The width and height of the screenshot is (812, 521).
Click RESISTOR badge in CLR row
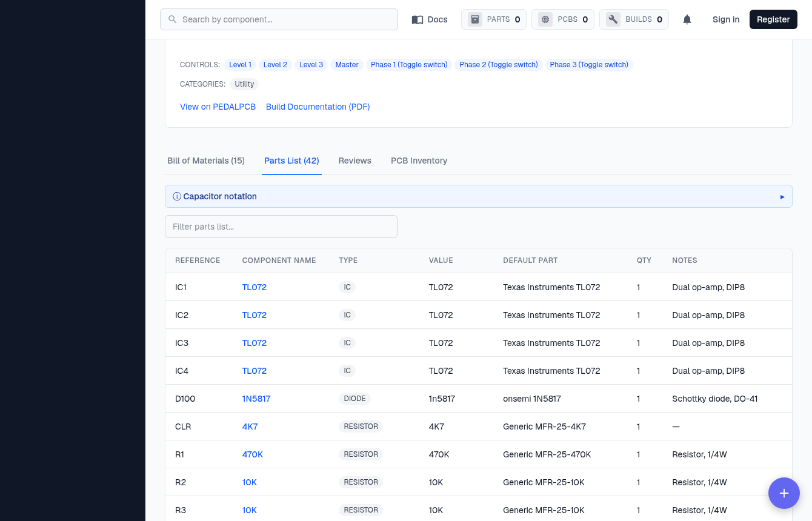361,426
